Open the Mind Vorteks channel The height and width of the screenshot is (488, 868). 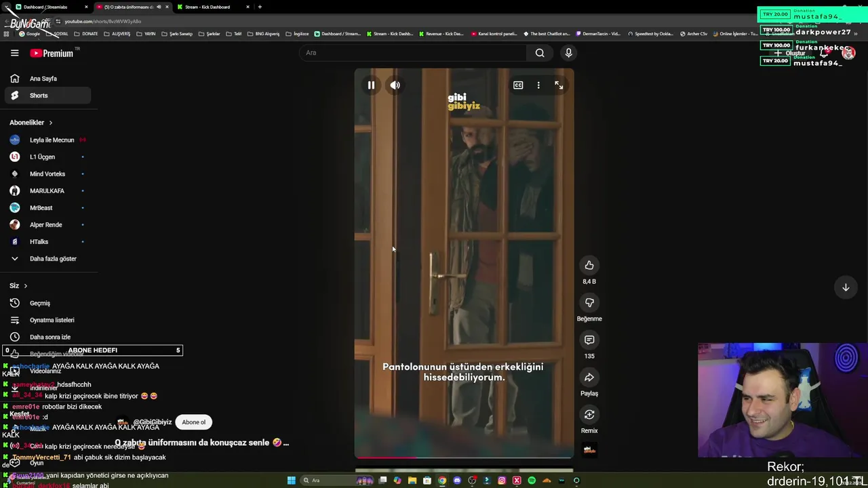tap(47, 174)
